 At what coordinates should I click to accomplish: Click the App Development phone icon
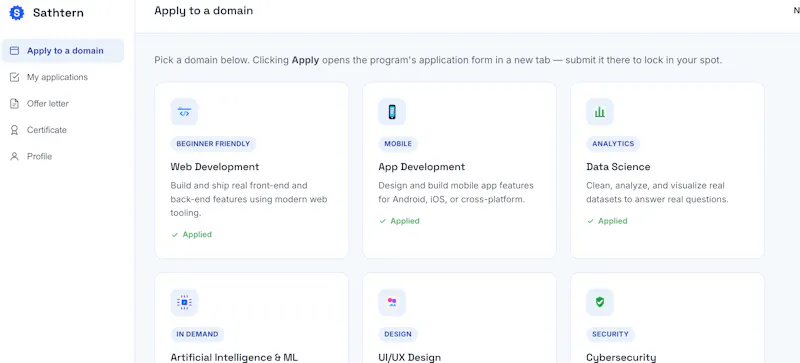[392, 112]
